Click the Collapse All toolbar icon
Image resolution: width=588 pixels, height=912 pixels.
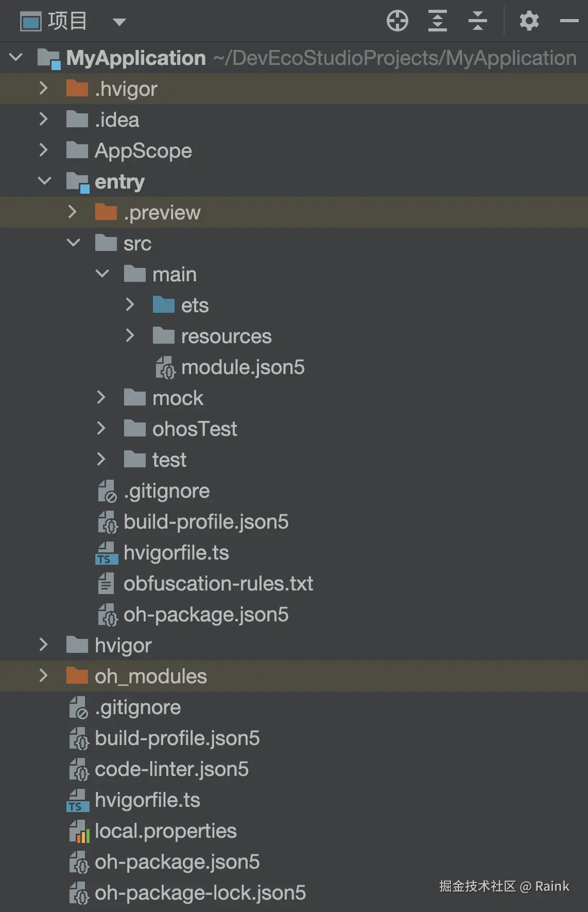[x=477, y=21]
